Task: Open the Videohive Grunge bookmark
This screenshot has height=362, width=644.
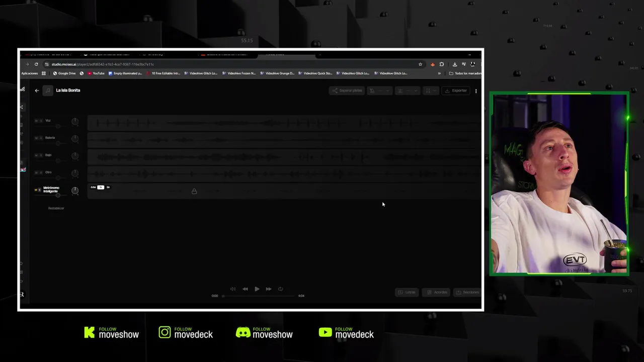Action: coord(277,73)
